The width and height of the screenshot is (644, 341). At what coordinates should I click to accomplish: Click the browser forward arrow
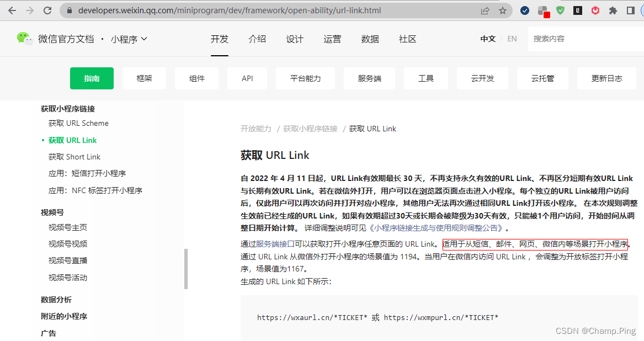[30, 10]
